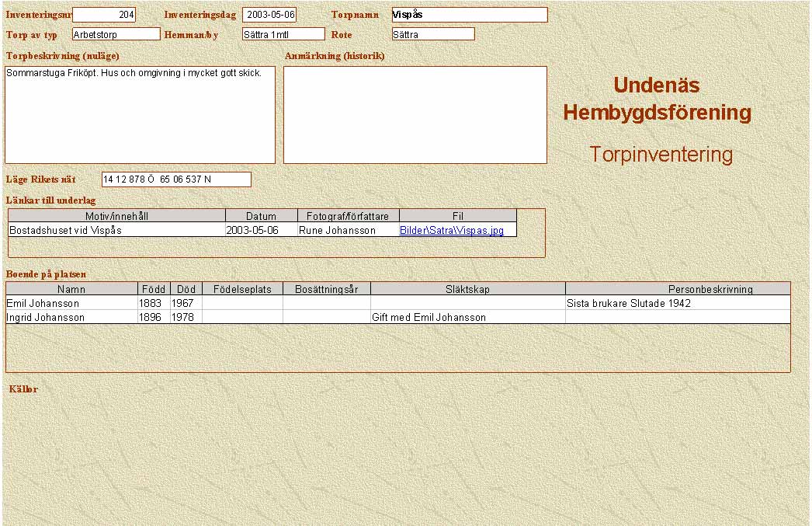Click the Hemman/by field with Sättra 1mtl
The image size is (812, 526).
pos(283,34)
